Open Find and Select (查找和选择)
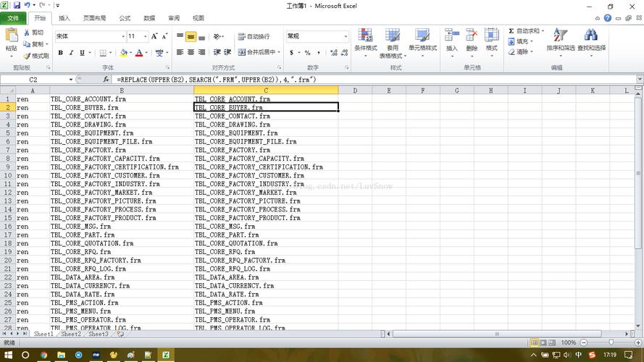This screenshot has height=362, width=644. [x=591, y=41]
